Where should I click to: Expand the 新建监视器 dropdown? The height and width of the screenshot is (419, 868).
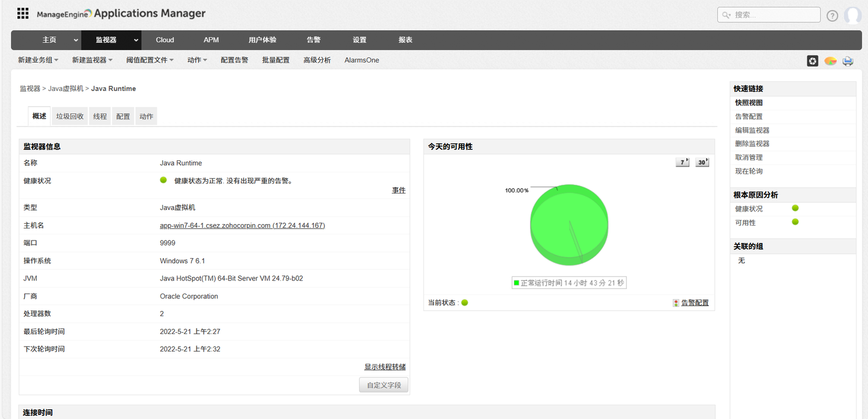coord(92,60)
